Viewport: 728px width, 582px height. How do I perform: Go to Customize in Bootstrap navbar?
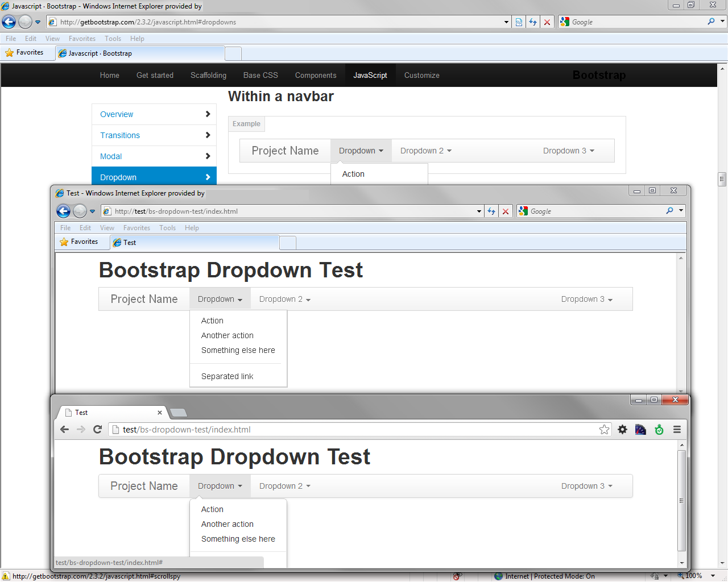pyautogui.click(x=422, y=75)
